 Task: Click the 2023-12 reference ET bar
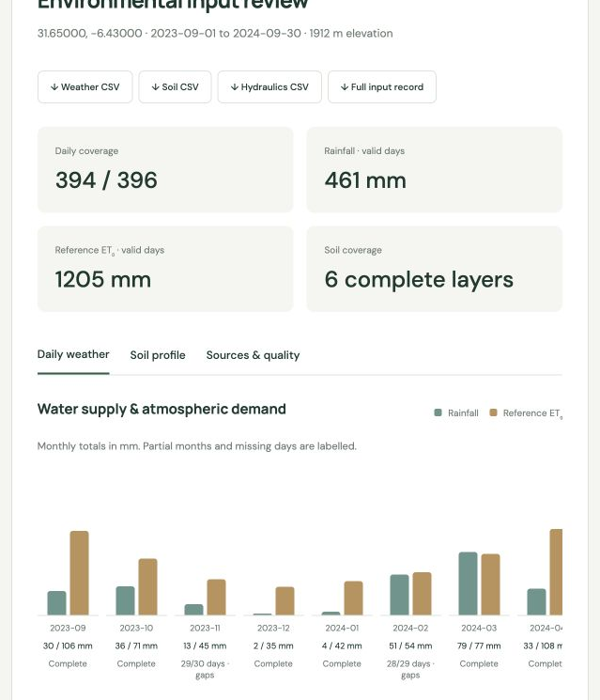[x=285, y=601]
